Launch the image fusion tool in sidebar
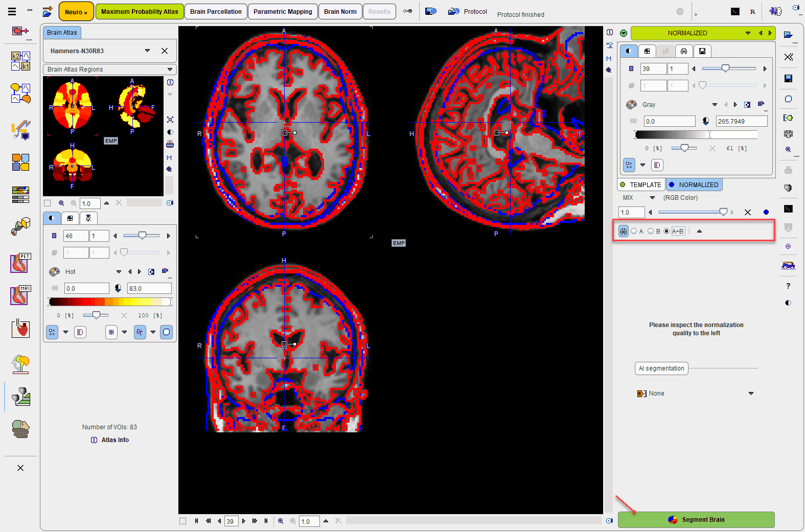The height and width of the screenshot is (532, 805). pos(20,163)
